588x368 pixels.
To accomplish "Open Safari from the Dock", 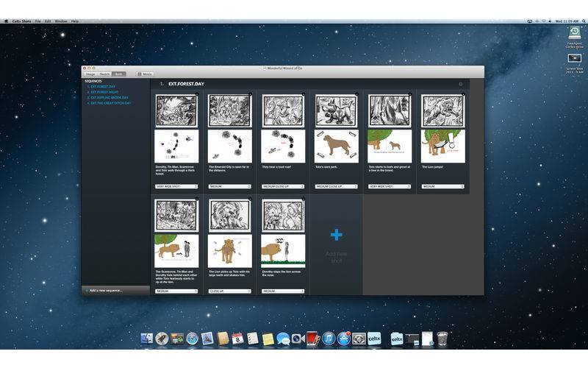I will 192,339.
